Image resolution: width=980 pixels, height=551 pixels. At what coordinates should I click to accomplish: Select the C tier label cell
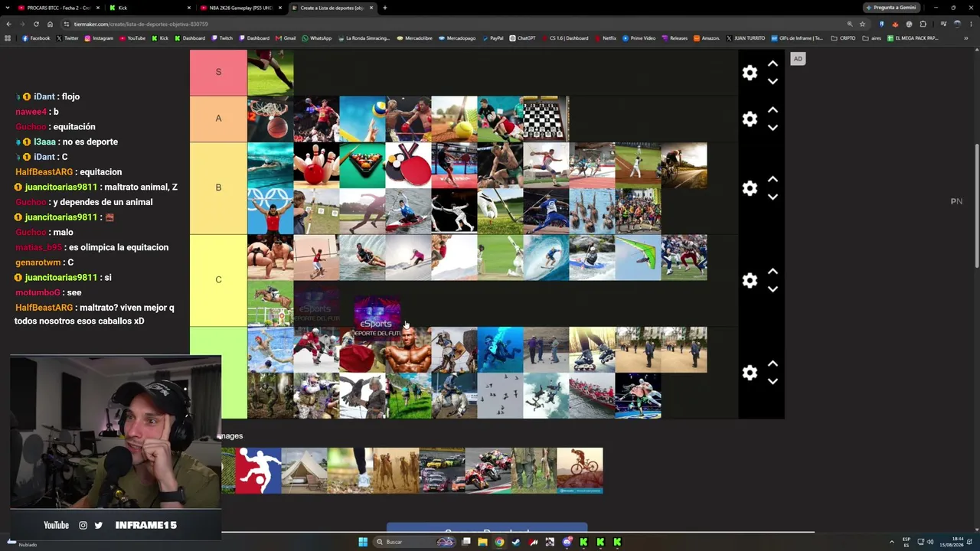(218, 280)
